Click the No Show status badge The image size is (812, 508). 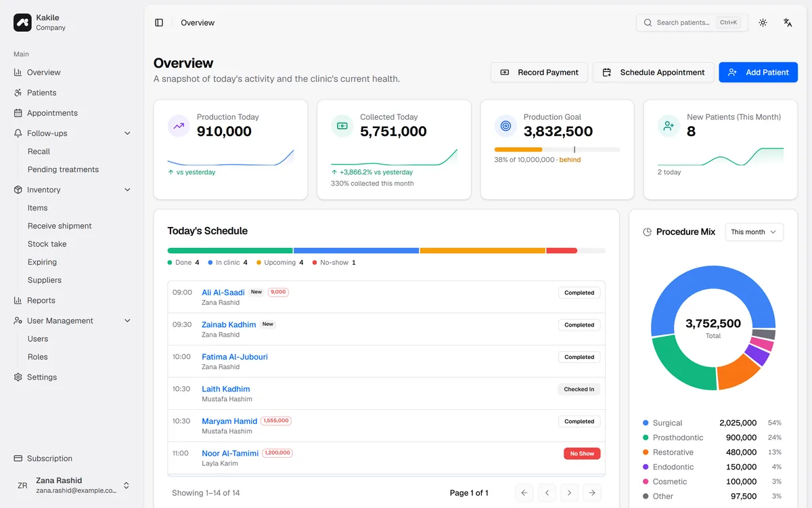click(582, 454)
